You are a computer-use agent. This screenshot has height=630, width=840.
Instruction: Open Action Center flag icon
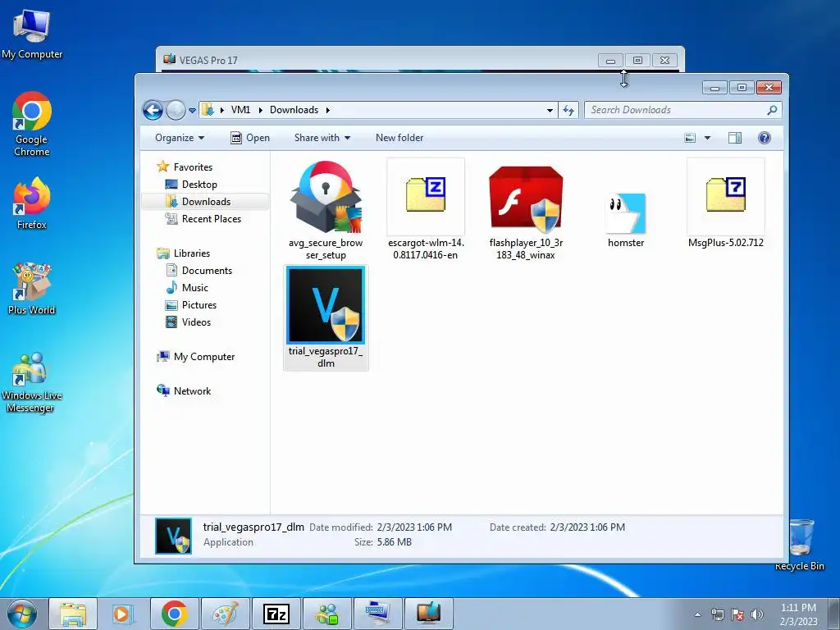point(737,614)
